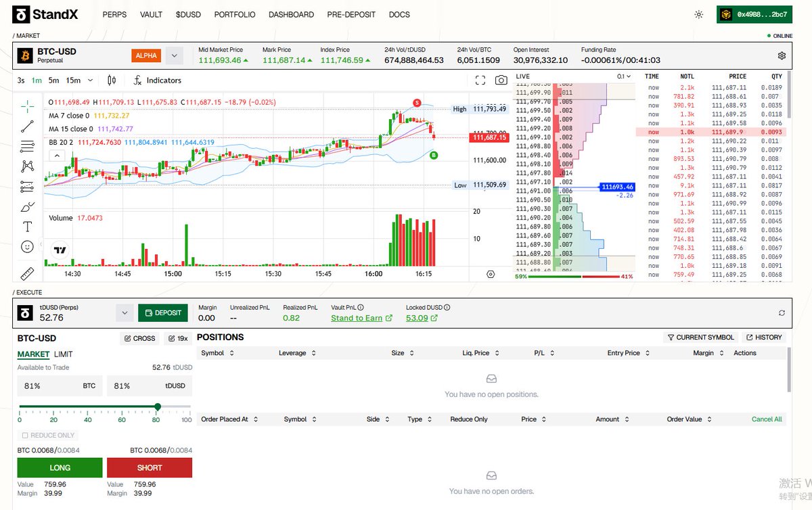Open Stand to Earn external link
812x510 pixels.
(x=361, y=318)
